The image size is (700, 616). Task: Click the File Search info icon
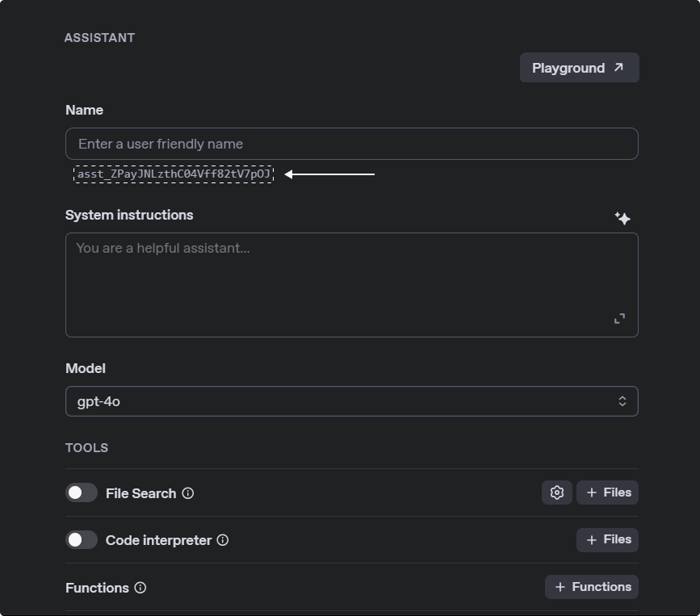tap(187, 493)
